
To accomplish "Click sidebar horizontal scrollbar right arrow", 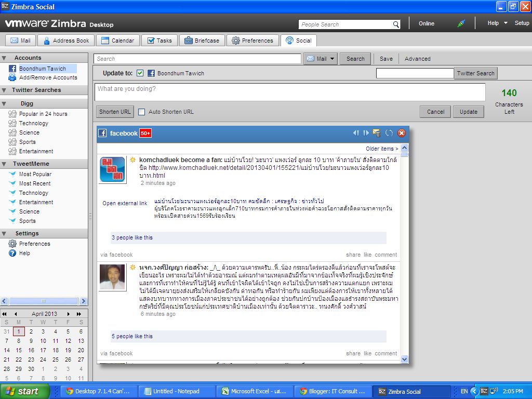I will (84, 301).
